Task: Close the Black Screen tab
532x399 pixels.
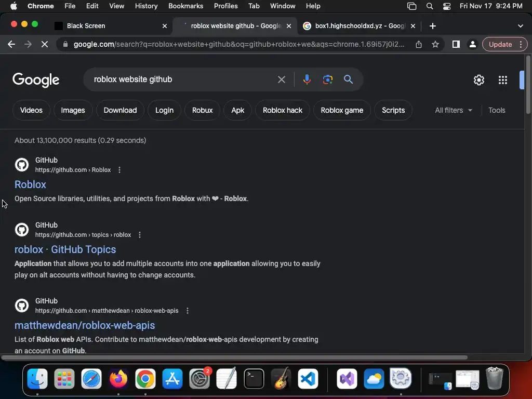Action: [165, 26]
